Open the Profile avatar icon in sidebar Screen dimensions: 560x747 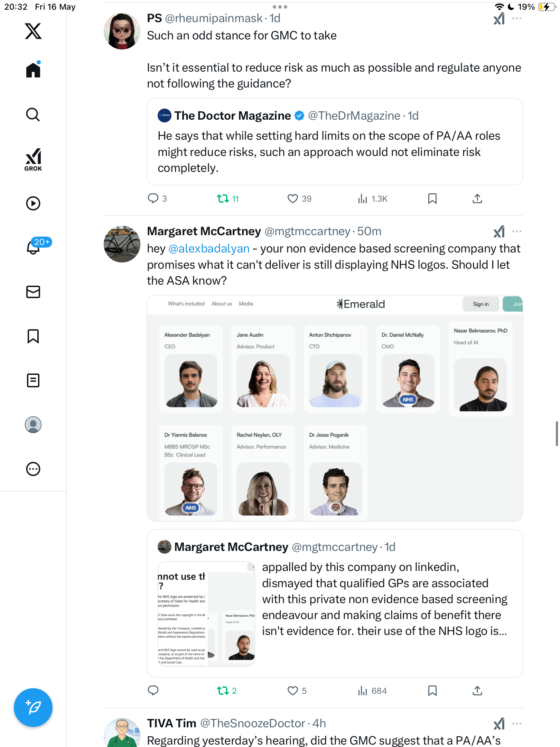tap(33, 425)
